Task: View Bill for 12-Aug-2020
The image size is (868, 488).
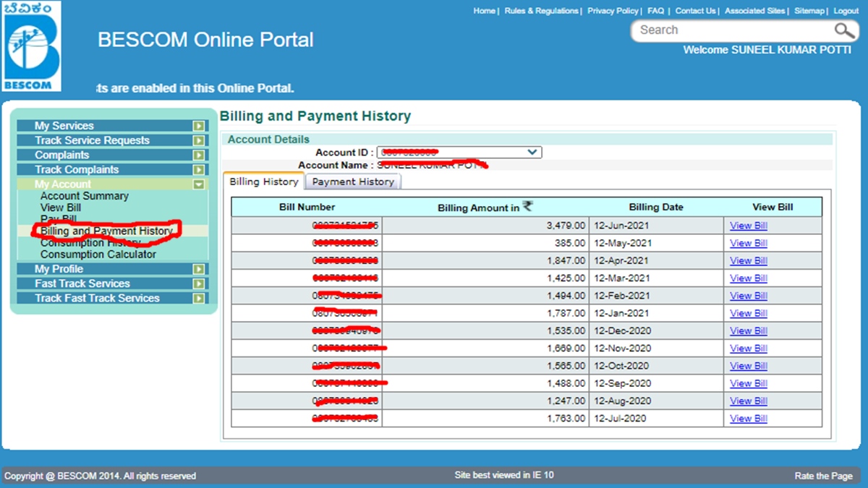Action: click(x=749, y=401)
